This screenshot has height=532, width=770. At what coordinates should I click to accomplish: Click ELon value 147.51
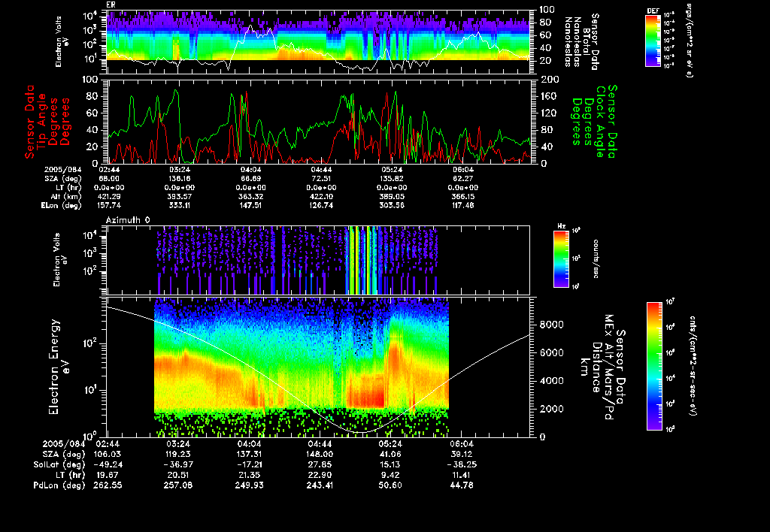pos(250,206)
